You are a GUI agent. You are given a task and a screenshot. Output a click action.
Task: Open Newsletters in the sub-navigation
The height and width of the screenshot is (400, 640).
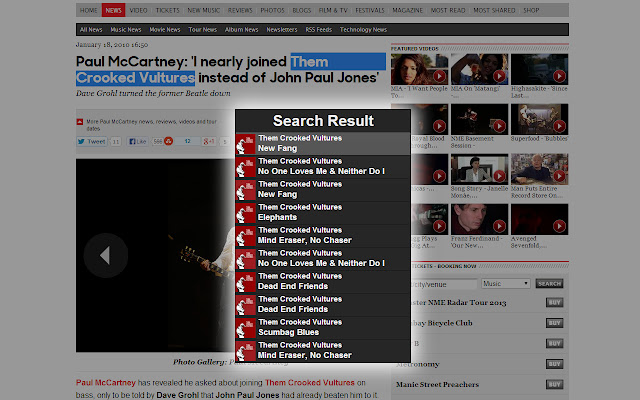(x=282, y=29)
